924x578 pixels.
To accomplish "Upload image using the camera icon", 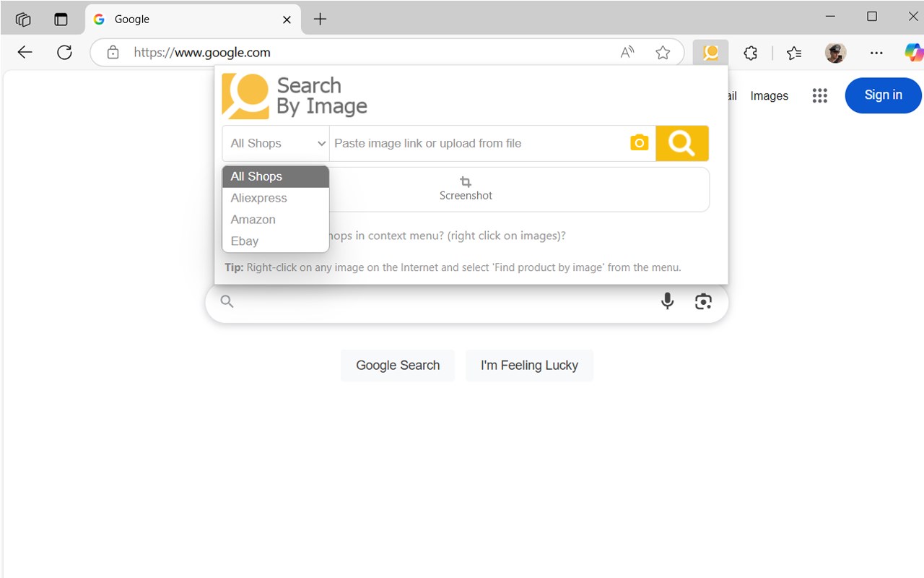I will (x=639, y=142).
